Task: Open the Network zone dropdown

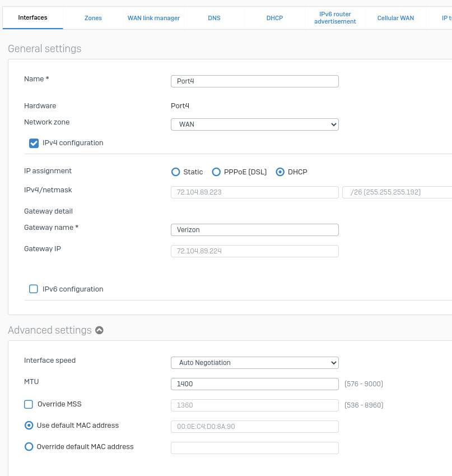Action: [255, 124]
